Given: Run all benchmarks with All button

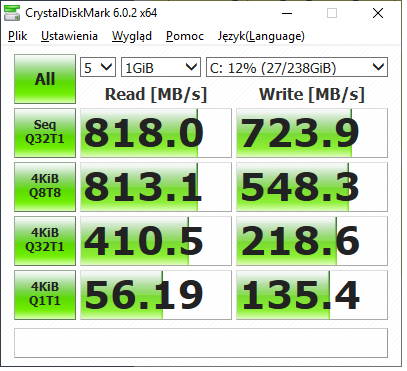Looking at the screenshot, I should pyautogui.click(x=45, y=79).
